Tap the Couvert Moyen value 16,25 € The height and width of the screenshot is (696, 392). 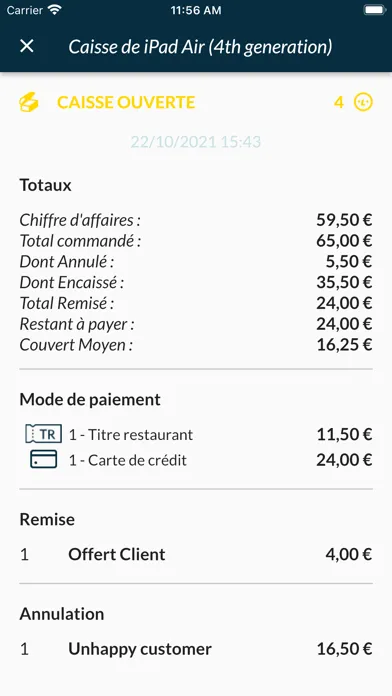tap(344, 345)
